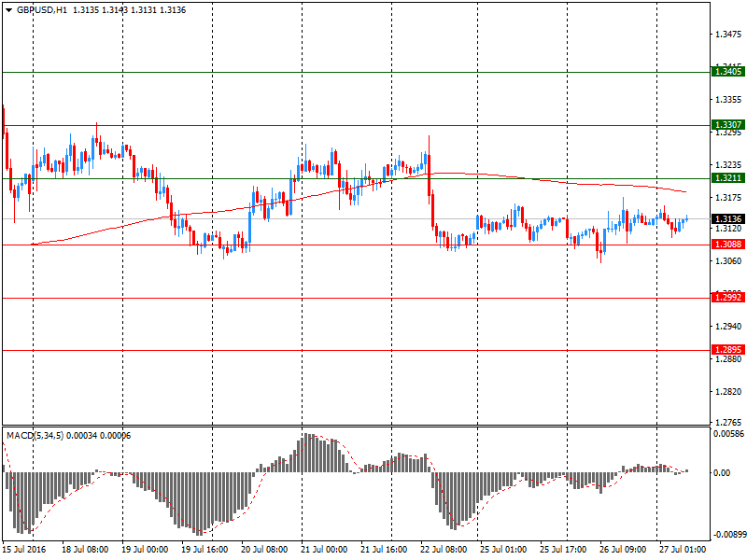747x560 pixels.
Task: Select the 22 Jul 08:00 time axis label
Action: coord(444,550)
